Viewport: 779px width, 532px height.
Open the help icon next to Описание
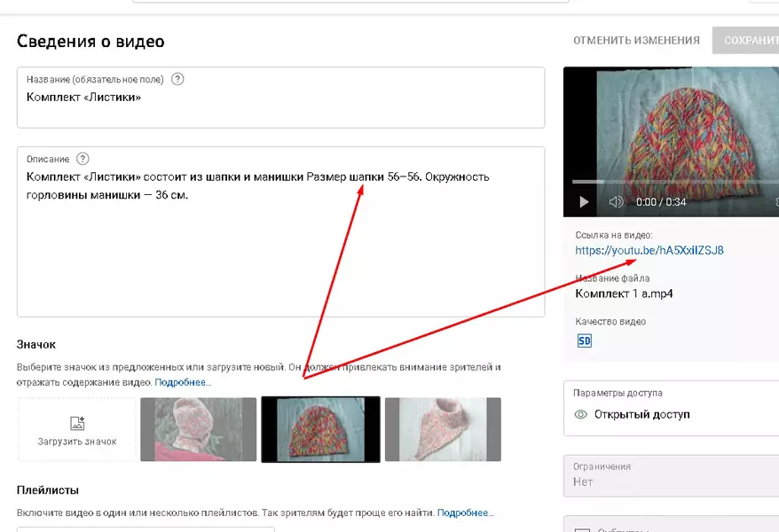point(83,159)
